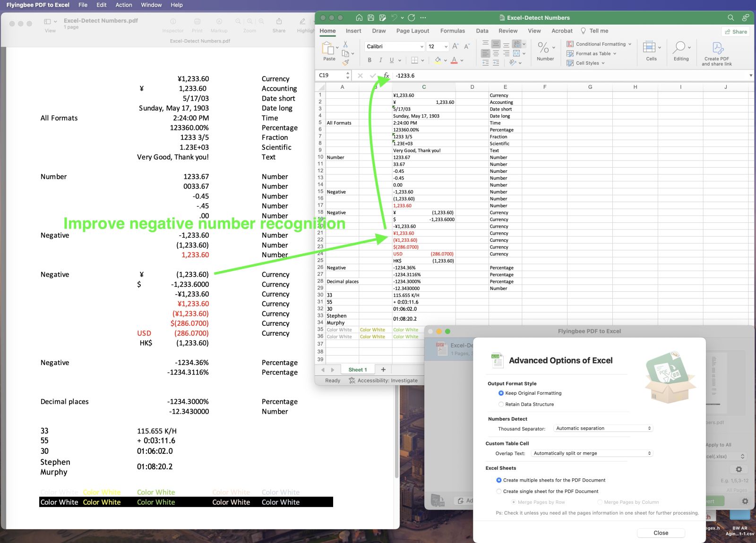Click the Accessibility Investigate status icon
This screenshot has width=756, height=543.
click(352, 381)
